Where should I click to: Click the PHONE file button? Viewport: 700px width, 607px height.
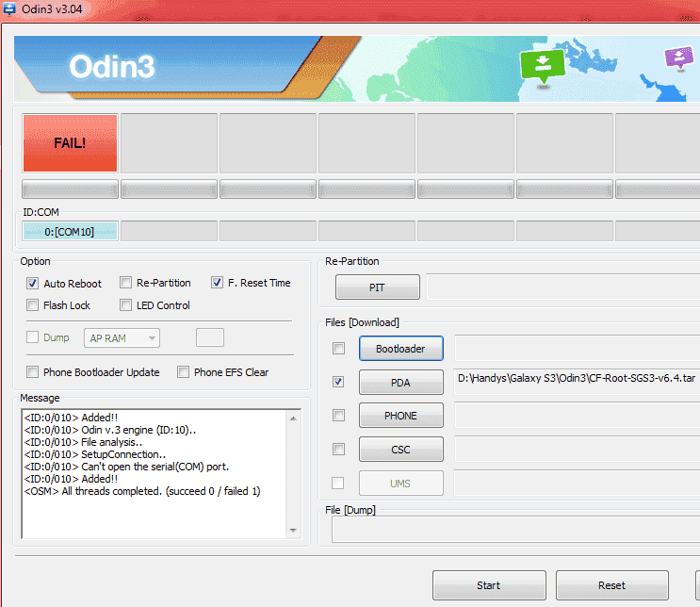pos(401,416)
